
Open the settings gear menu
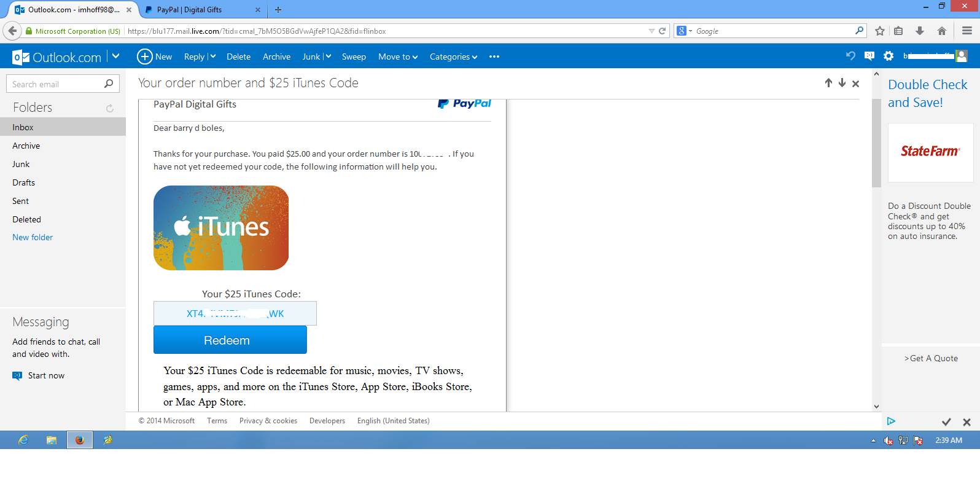pos(889,56)
